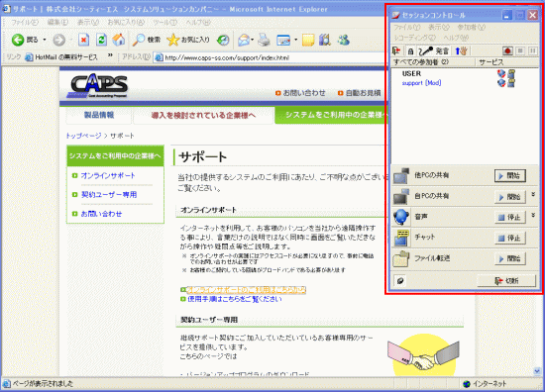This screenshot has width=545, height=392.
Task: Click the support row globe service icon
Action: 500,83
